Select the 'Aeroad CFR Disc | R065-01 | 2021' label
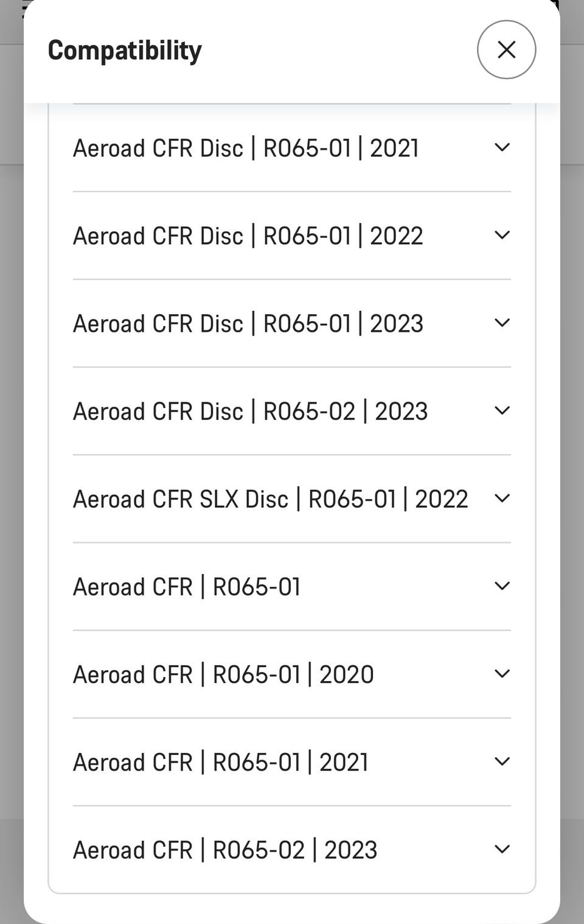Image resolution: width=584 pixels, height=924 pixels. tap(246, 148)
